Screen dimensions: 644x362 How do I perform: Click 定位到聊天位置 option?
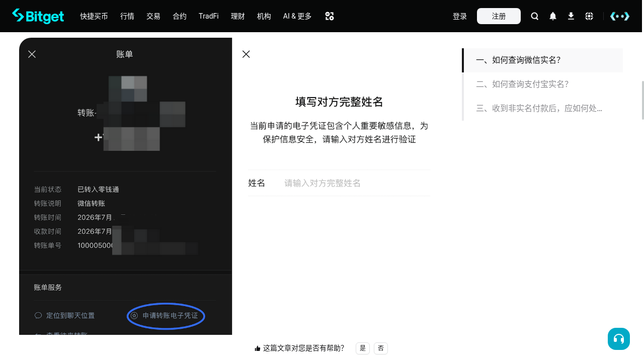[x=70, y=316]
